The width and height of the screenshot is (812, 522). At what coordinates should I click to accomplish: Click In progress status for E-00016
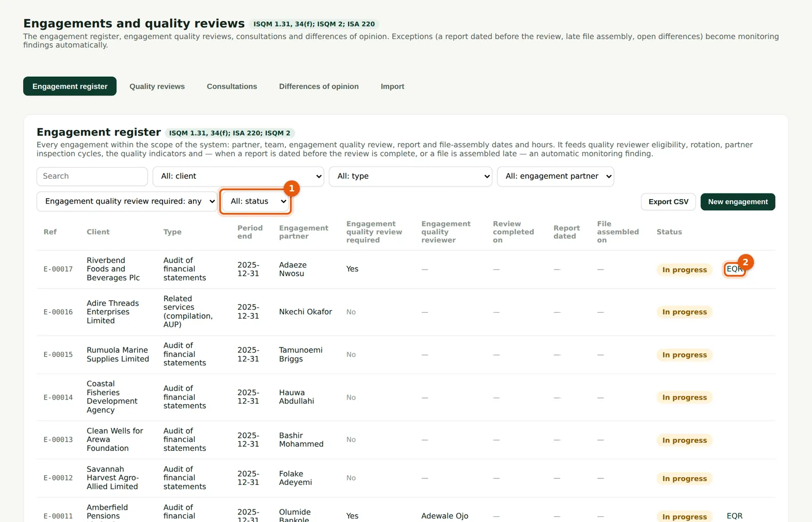684,312
